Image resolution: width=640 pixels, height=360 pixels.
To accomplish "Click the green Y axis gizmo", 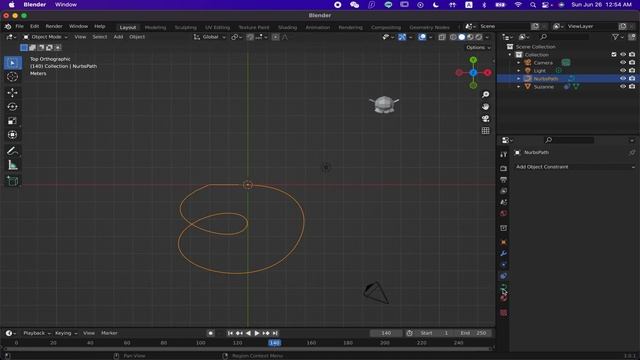I will tap(473, 60).
